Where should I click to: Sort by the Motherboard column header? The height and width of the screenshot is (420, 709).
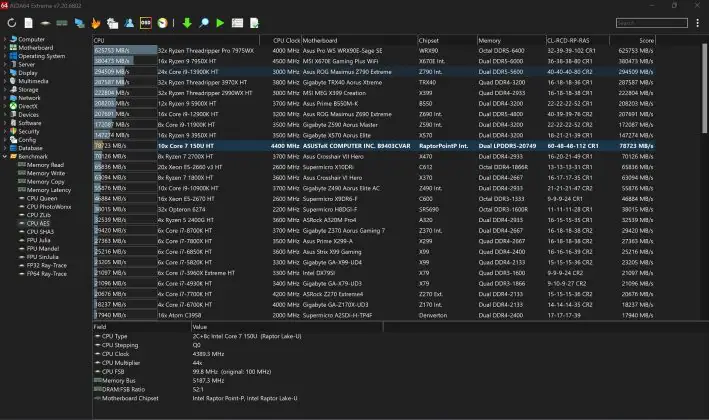click(x=359, y=40)
